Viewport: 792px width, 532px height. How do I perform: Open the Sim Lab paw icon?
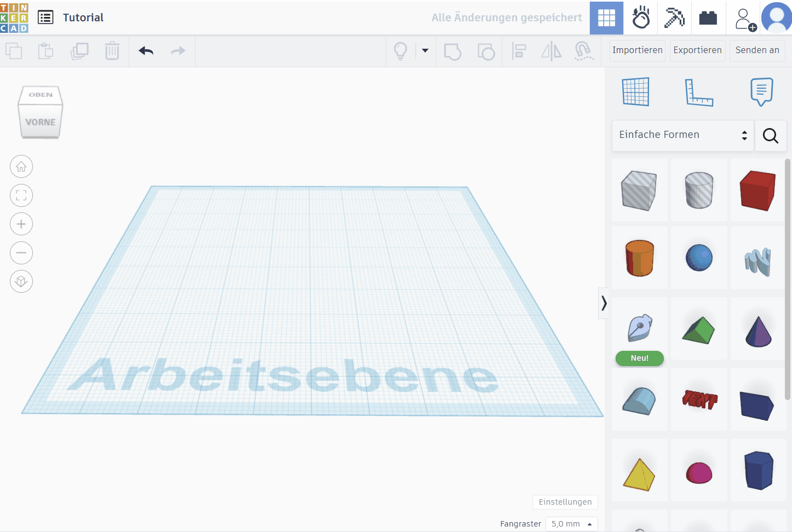640,18
